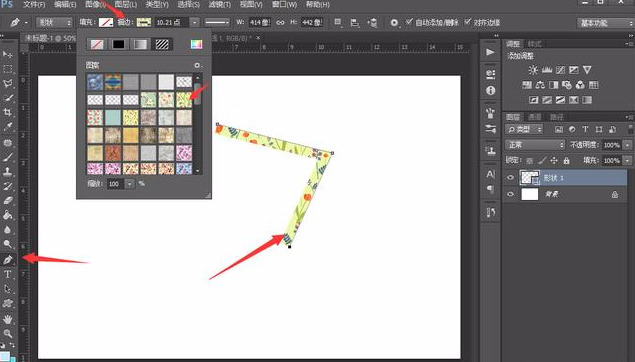Open the layer filter type dropdown
Viewport: 635px width, 362px height.
pos(524,130)
